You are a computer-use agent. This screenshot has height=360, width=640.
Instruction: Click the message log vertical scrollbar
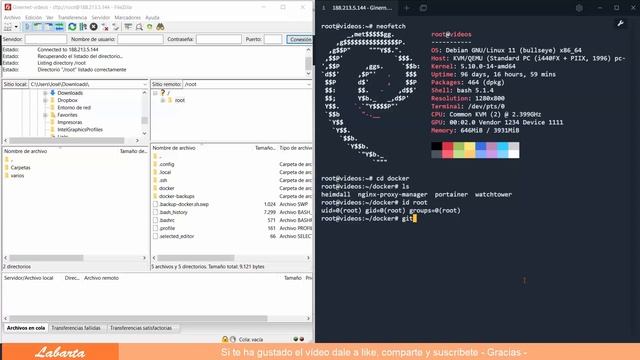point(309,63)
